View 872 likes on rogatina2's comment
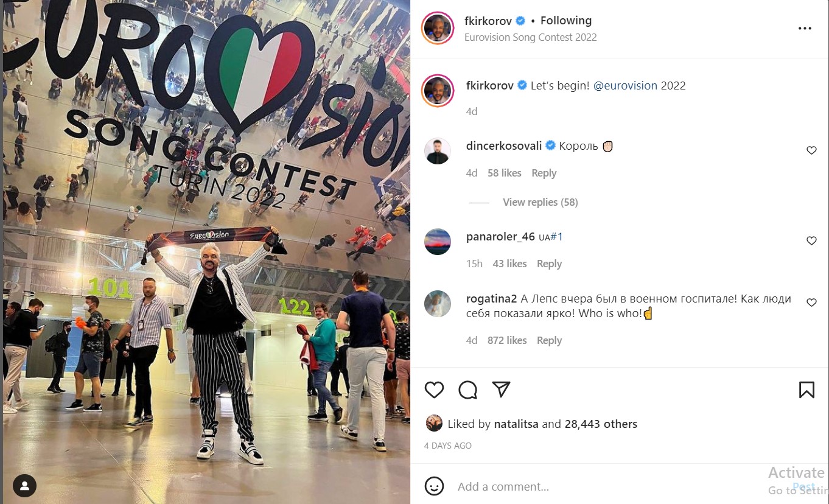 [x=507, y=340]
